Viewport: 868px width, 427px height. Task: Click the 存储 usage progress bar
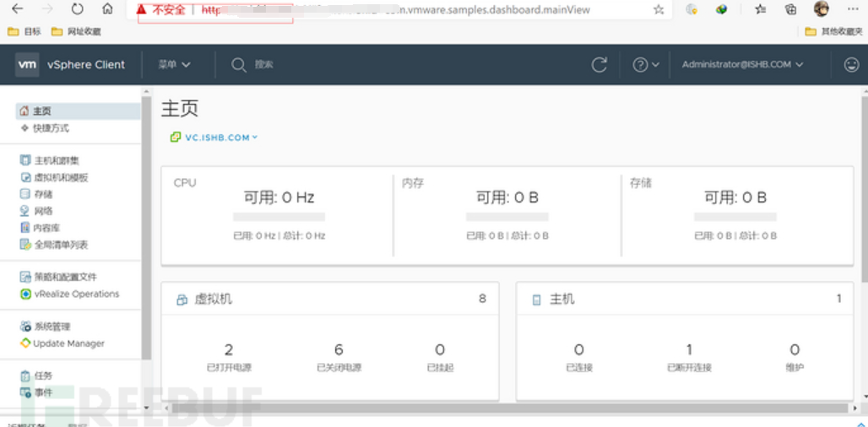(x=735, y=217)
